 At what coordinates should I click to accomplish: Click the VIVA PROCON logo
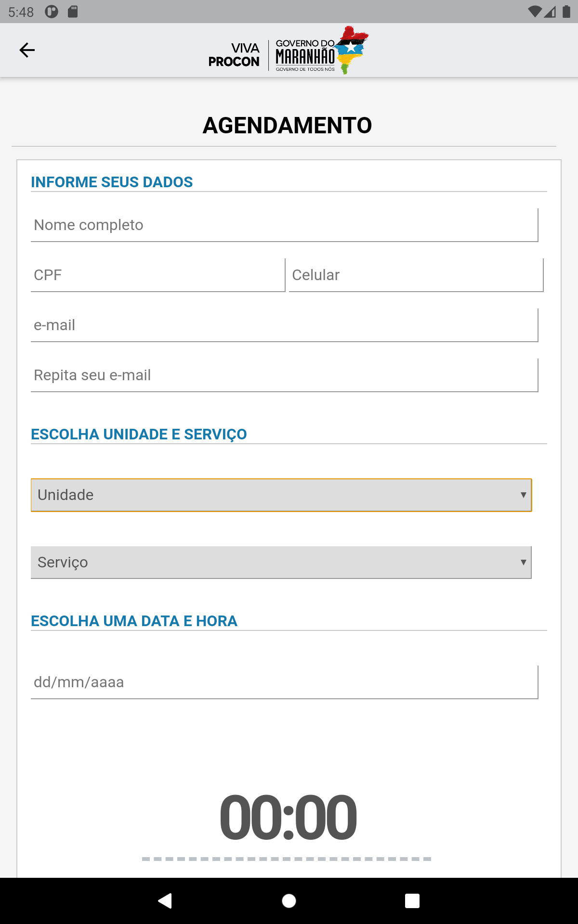[235, 54]
